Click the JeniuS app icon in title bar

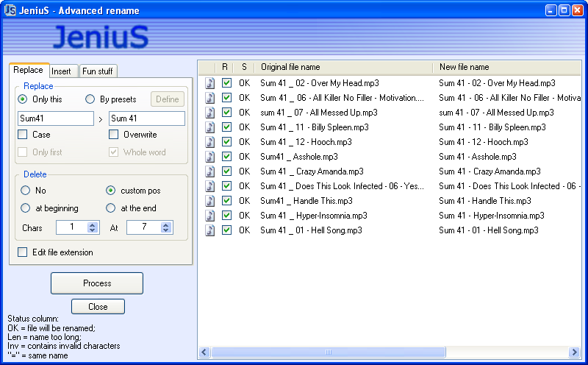pos(10,10)
